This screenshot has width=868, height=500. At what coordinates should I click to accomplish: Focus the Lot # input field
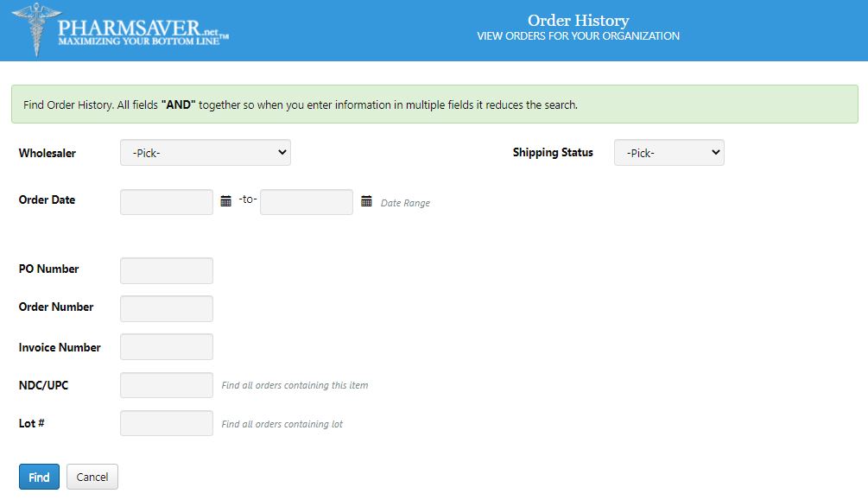tap(167, 423)
